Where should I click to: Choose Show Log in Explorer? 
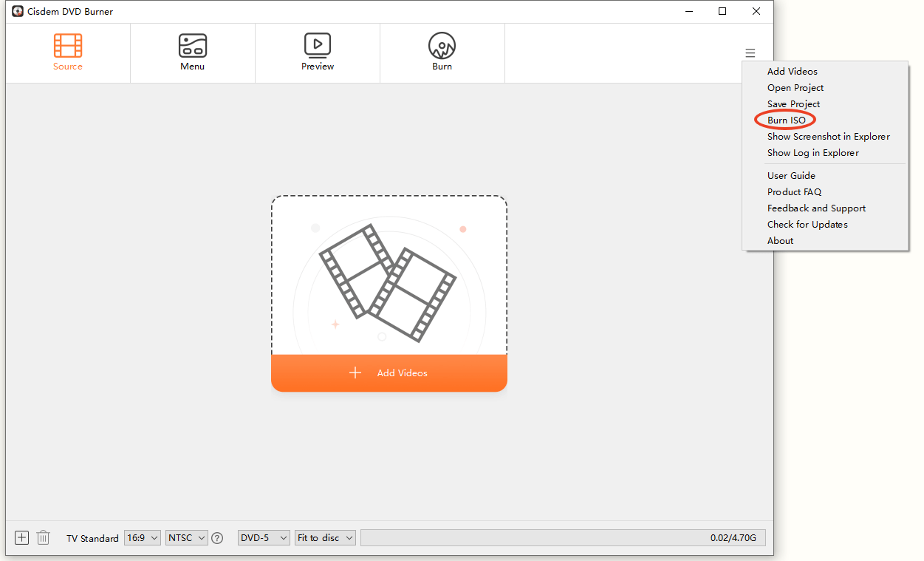[x=812, y=153]
